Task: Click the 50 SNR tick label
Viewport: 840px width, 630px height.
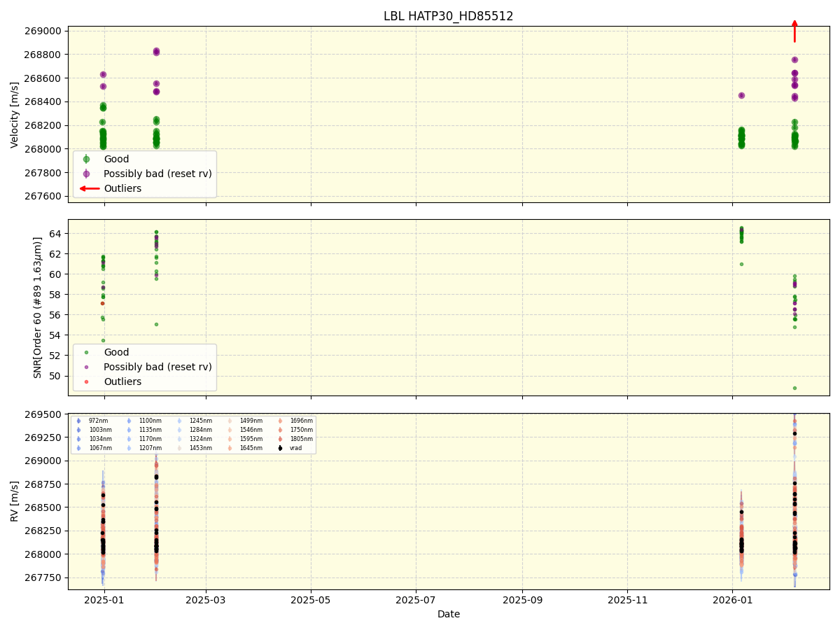Action: coord(55,376)
